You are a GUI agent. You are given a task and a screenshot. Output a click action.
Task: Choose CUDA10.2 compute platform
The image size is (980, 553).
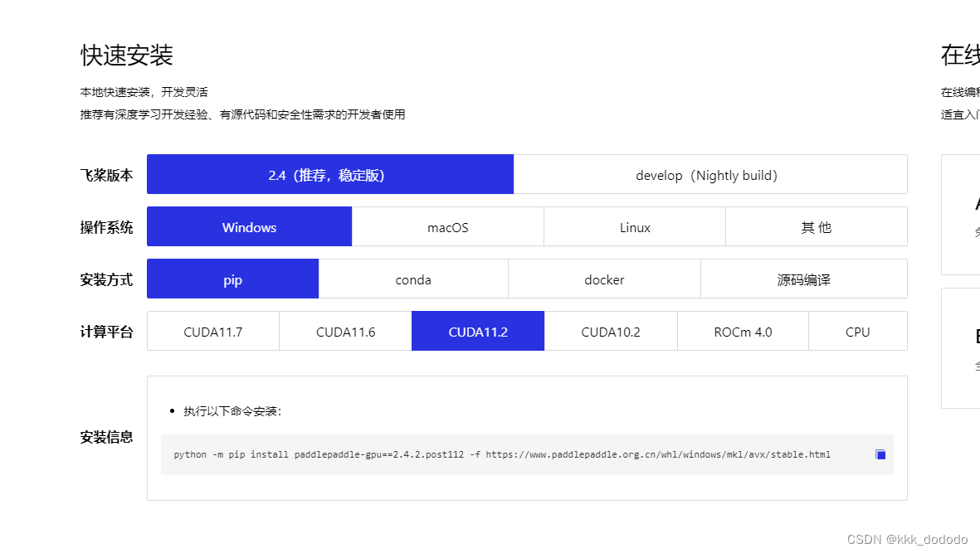pos(611,332)
